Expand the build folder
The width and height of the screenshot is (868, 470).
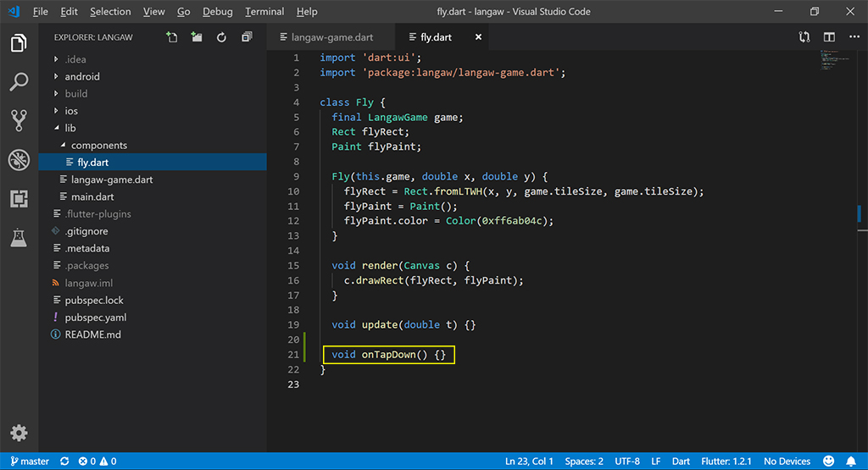click(x=75, y=93)
